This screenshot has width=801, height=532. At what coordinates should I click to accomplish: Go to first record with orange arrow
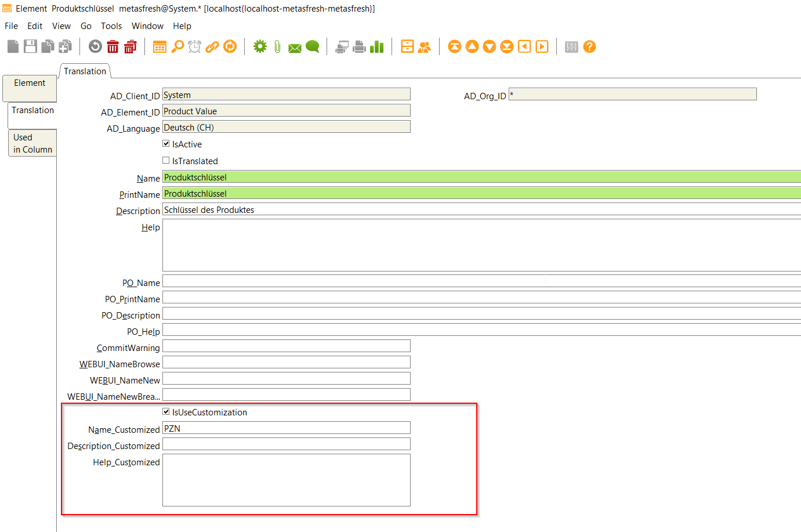tap(455, 46)
